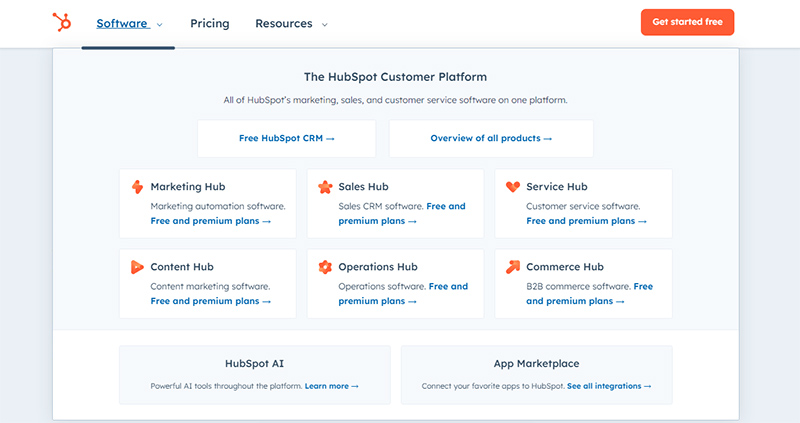Click the Get started free button
Screen dimensions: 800x423
(687, 22)
